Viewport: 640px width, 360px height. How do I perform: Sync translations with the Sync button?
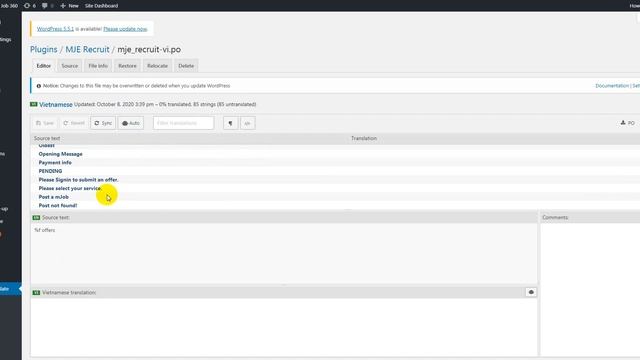(x=103, y=123)
